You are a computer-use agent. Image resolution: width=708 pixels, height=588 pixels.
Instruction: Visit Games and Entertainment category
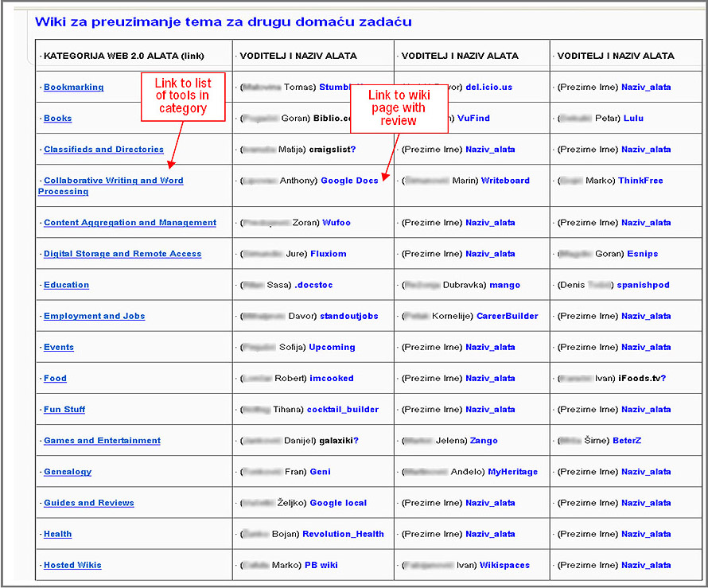(x=102, y=441)
